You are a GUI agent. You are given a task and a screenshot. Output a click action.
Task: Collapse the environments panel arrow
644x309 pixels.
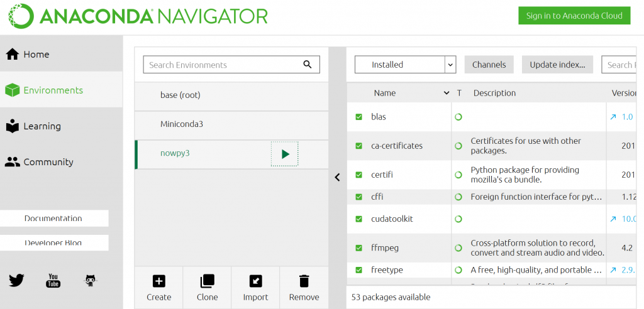[x=337, y=177]
